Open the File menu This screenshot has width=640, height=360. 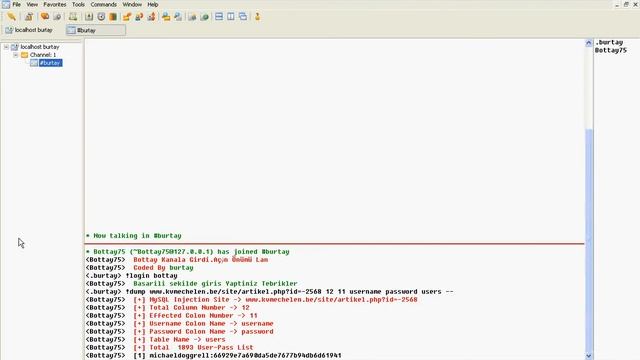point(16,4)
